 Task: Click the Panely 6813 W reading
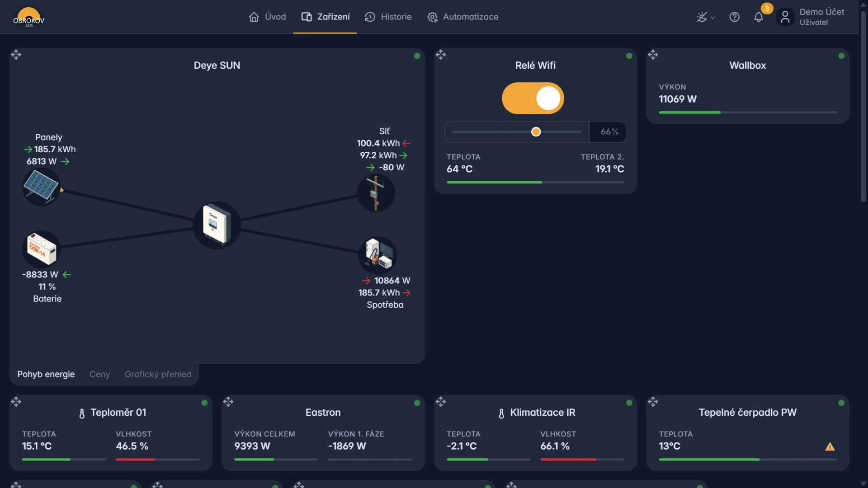(x=42, y=161)
